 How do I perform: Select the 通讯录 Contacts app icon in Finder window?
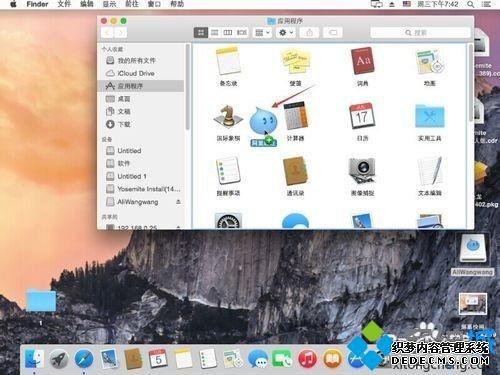[x=295, y=171]
